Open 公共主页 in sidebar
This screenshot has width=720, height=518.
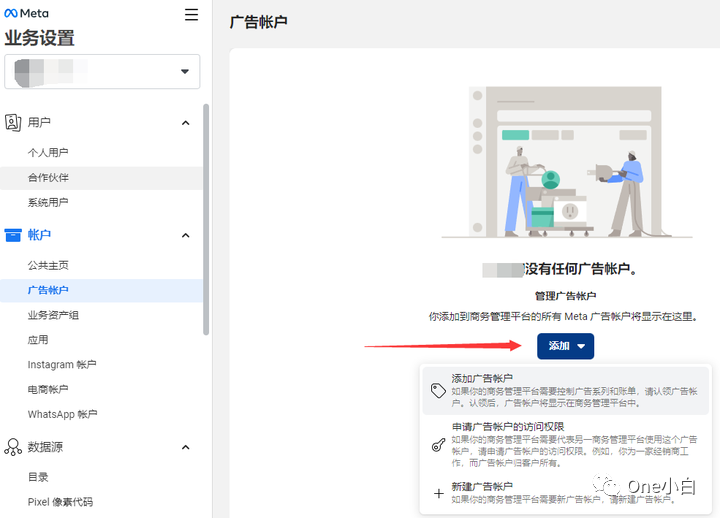pos(101,265)
